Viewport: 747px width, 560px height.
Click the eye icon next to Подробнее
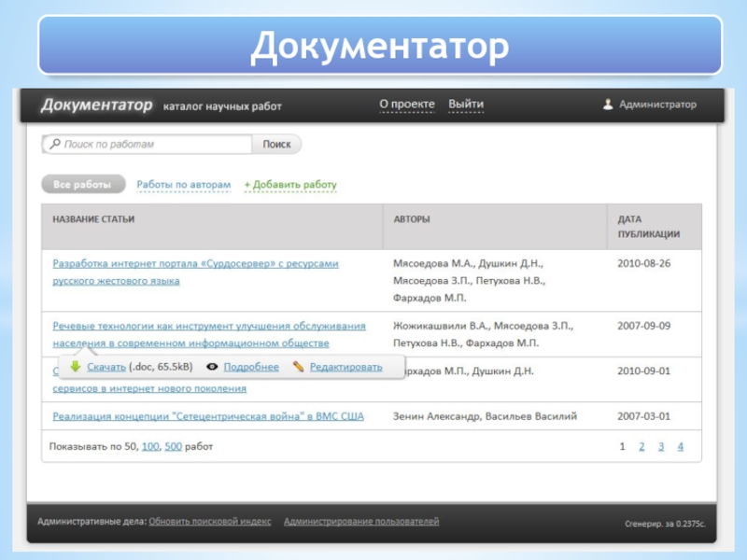[x=212, y=367]
